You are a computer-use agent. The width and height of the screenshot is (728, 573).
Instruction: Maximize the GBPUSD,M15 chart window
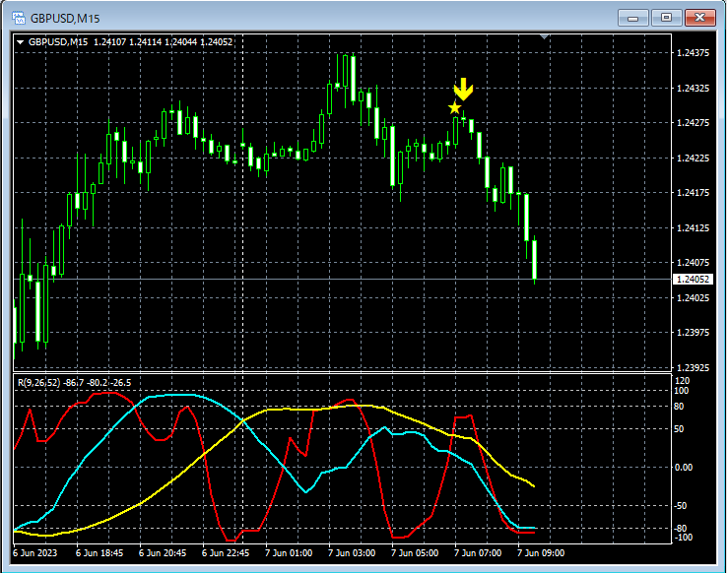(666, 17)
